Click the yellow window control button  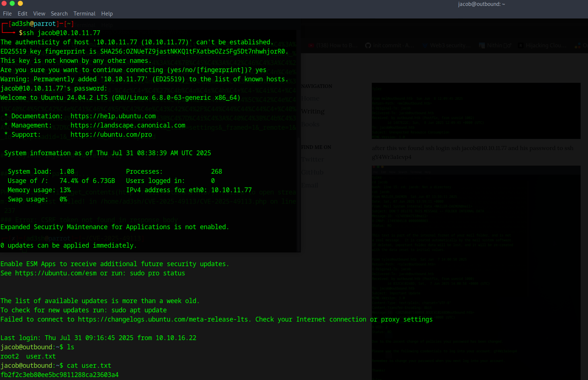(x=20, y=3)
